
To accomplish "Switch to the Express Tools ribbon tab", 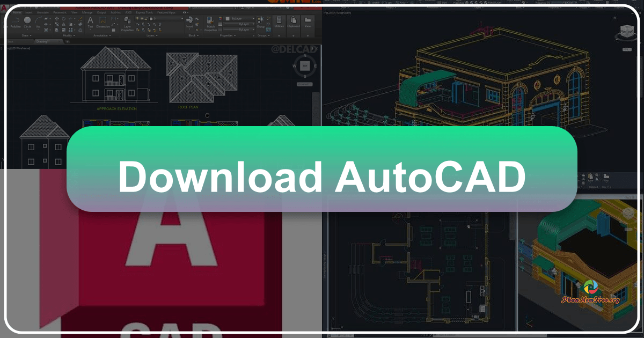I will (x=143, y=13).
